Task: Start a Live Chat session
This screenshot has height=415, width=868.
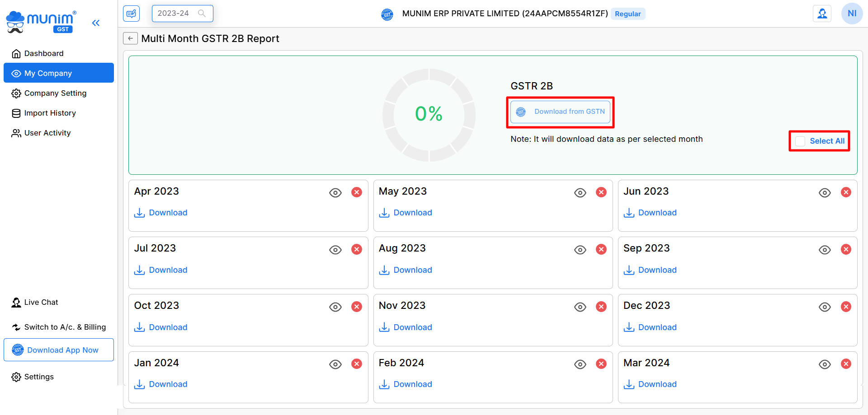Action: 41,302
